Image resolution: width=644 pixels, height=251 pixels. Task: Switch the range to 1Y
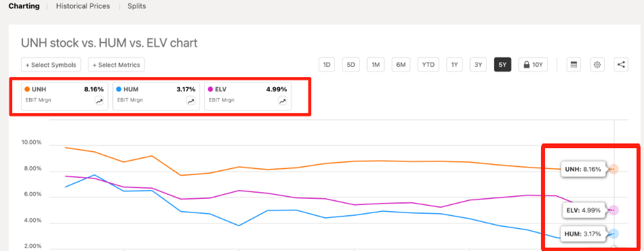(454, 65)
